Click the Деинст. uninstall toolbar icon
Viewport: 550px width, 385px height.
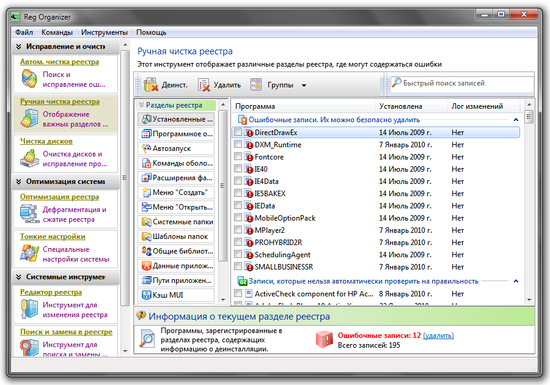(151, 85)
